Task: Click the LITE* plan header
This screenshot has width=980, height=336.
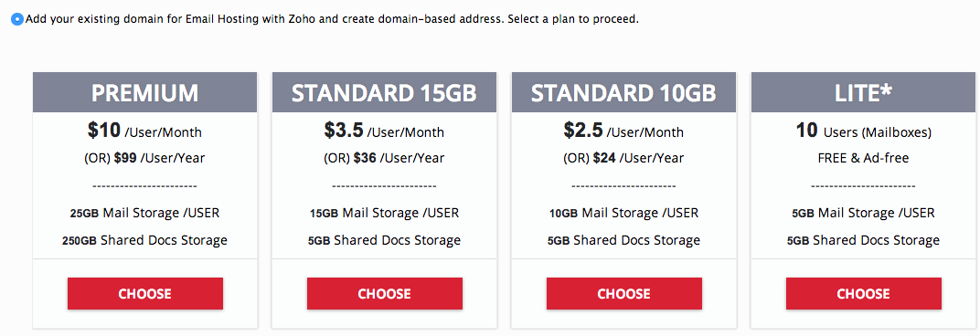Action: [x=863, y=92]
